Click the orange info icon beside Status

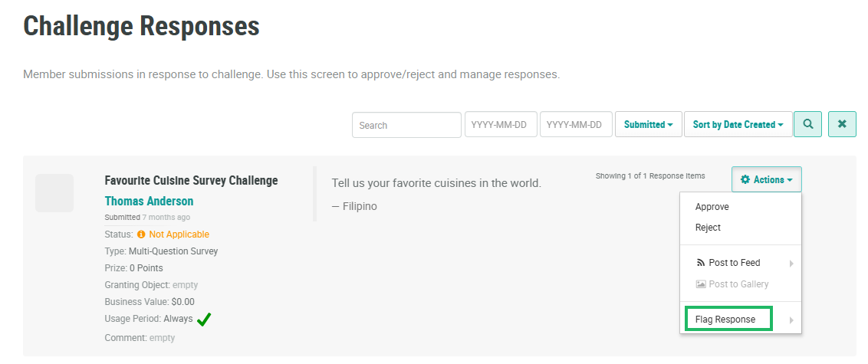pyautogui.click(x=141, y=234)
